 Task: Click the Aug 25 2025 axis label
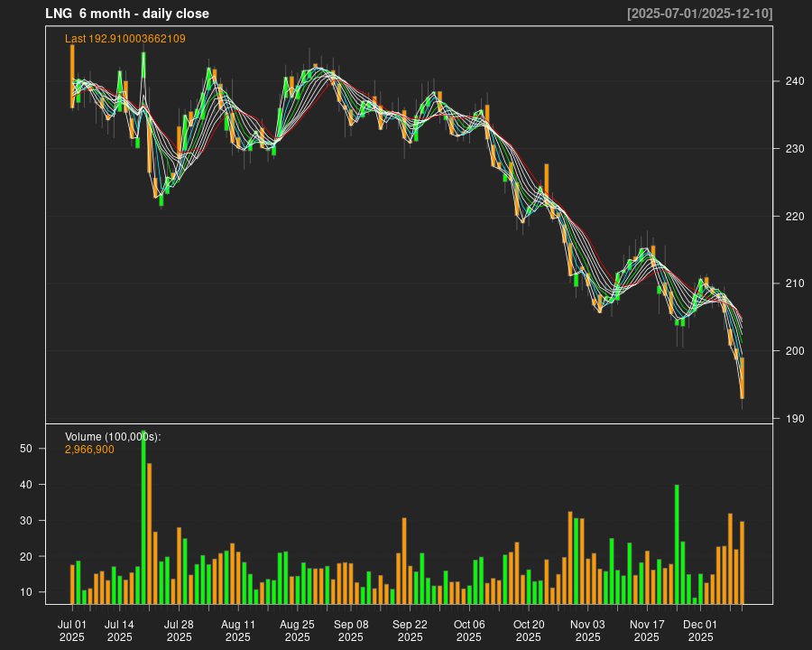click(x=298, y=629)
